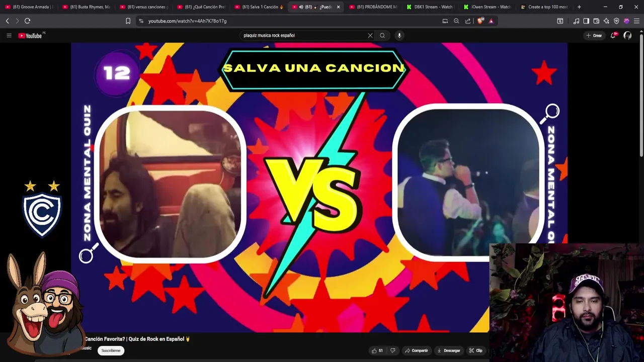Switch to the DBK1 Stream tab
Screen dimensions: 644x362
(431, 7)
